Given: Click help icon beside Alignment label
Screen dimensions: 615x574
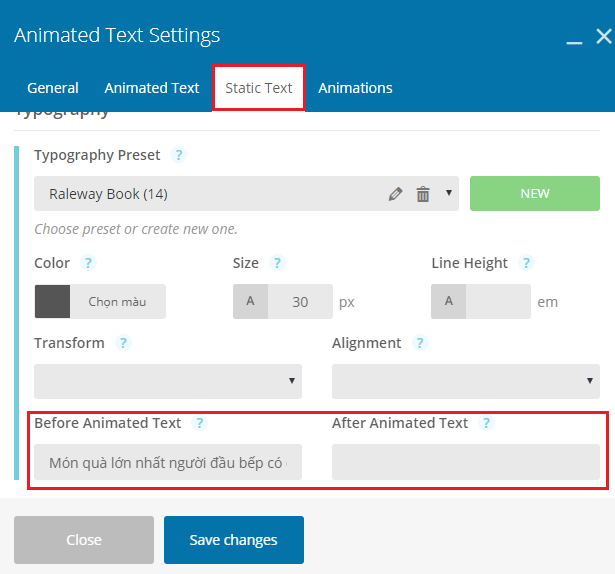Looking at the screenshot, I should pyautogui.click(x=420, y=343).
